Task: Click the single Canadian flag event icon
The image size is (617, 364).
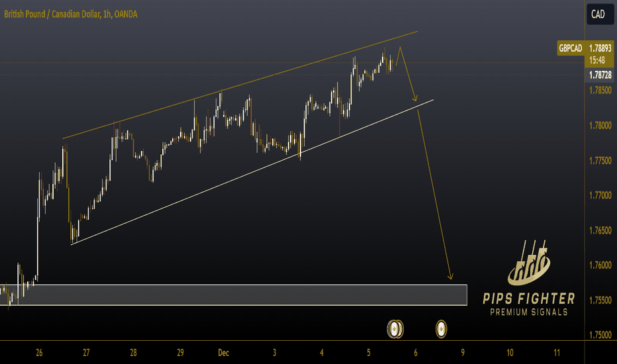Action: point(441,329)
